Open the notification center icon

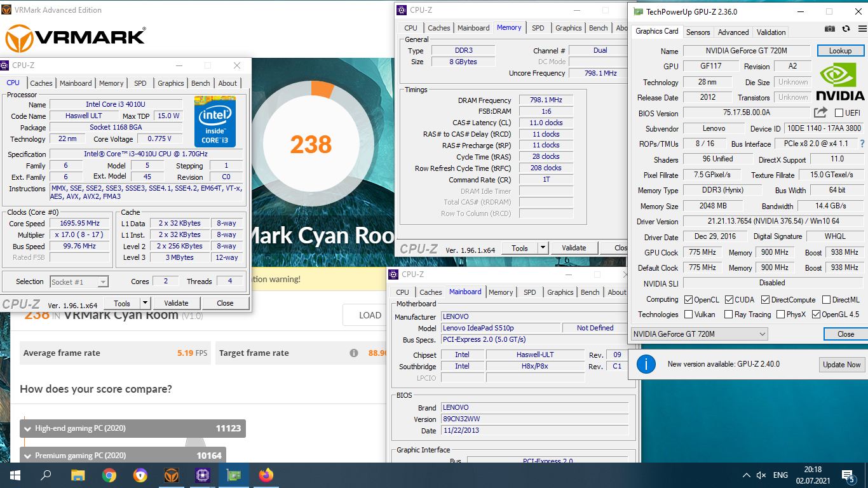[x=848, y=475]
